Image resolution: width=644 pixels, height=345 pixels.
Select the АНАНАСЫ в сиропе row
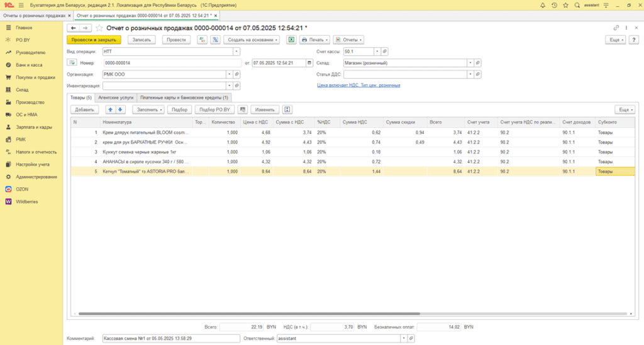click(352, 162)
